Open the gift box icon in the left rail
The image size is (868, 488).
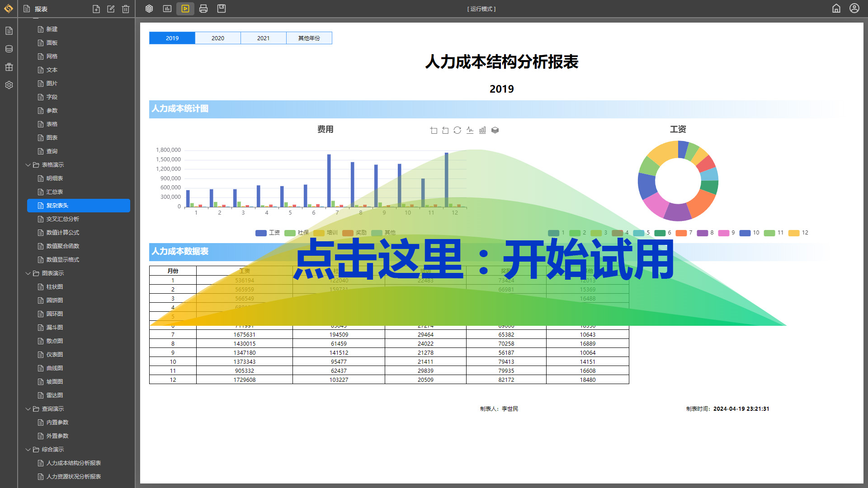(9, 67)
